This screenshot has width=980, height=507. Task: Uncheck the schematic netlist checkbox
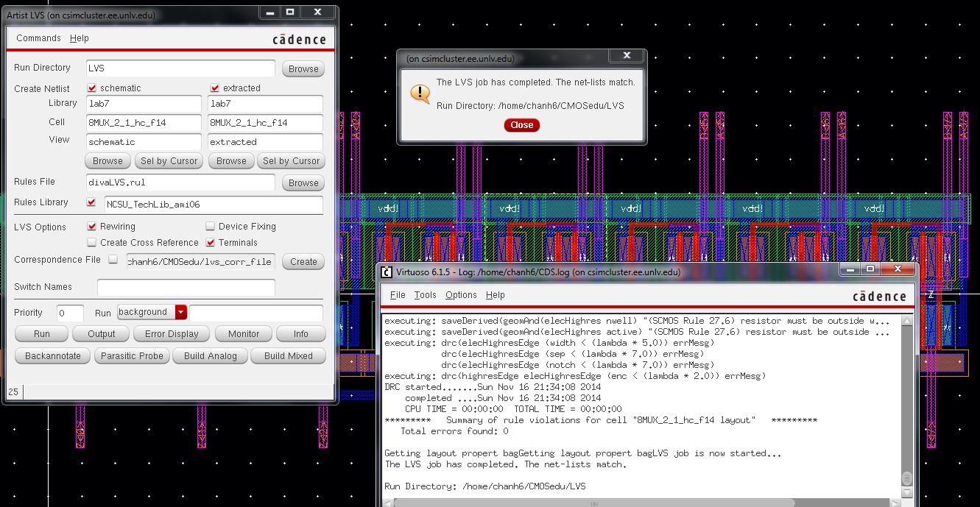92,88
